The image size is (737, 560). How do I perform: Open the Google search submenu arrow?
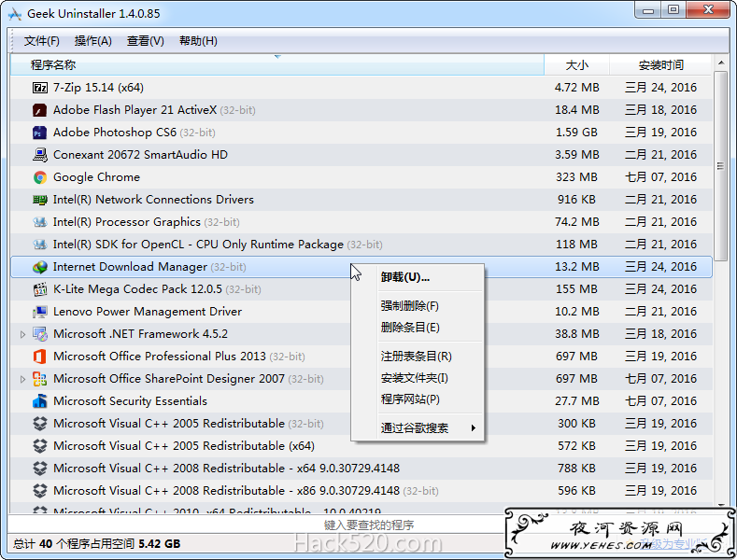pos(474,428)
